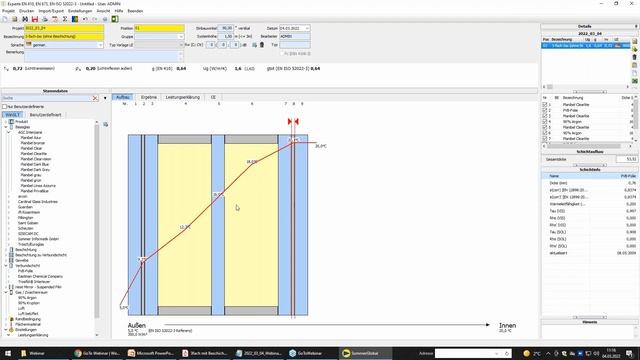Open the dropdown arrow next to the search box

pos(105,98)
